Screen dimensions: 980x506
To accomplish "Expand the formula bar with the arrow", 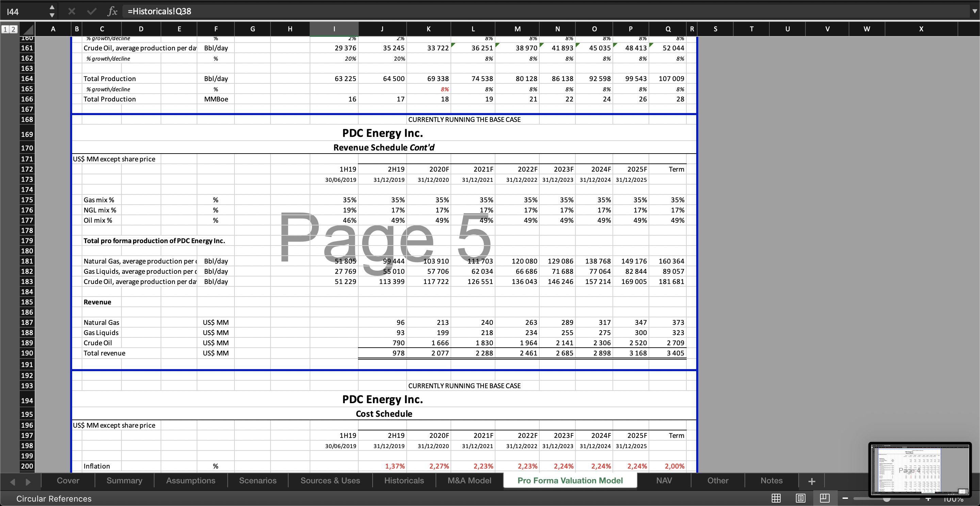I will (974, 11).
